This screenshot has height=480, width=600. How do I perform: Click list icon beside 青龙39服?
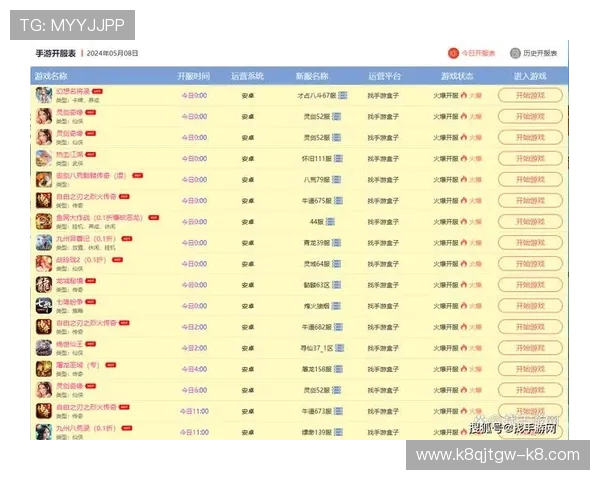pos(336,243)
